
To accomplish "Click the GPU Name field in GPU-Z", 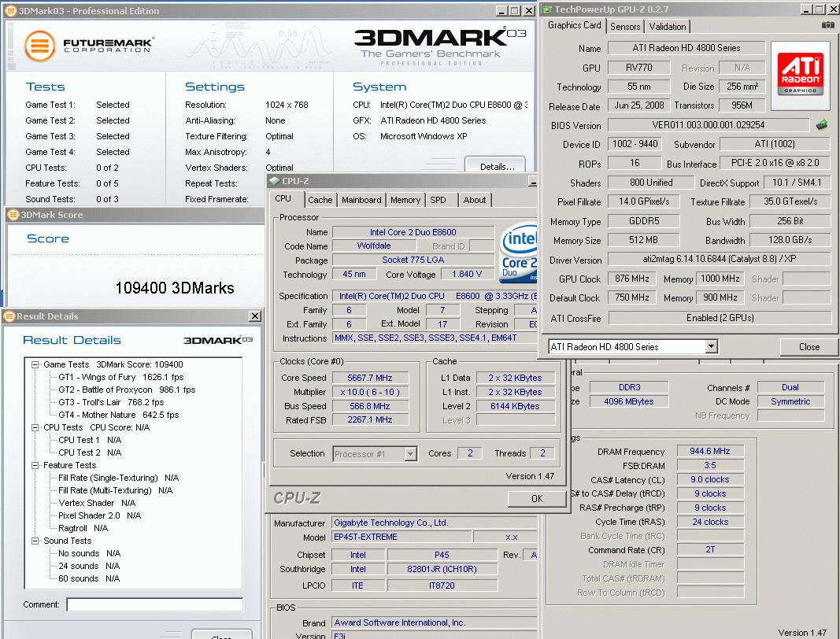I will coord(686,48).
